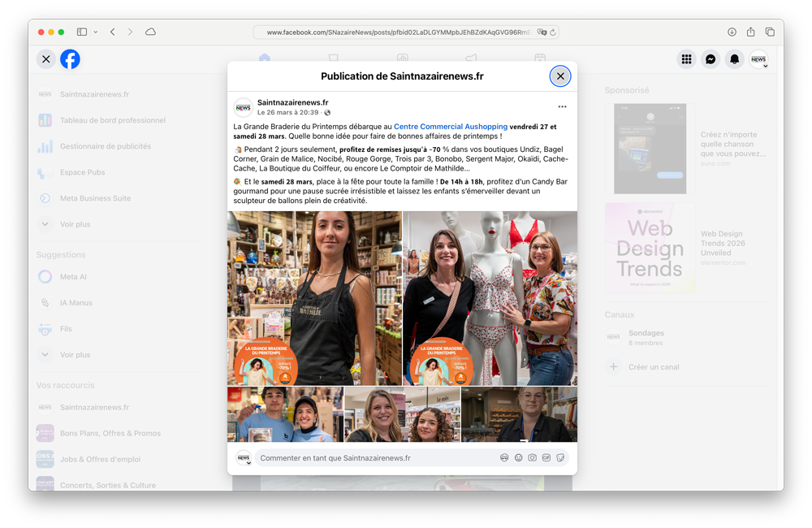Close the publication dialog
This screenshot has height=528, width=812.
tap(560, 76)
